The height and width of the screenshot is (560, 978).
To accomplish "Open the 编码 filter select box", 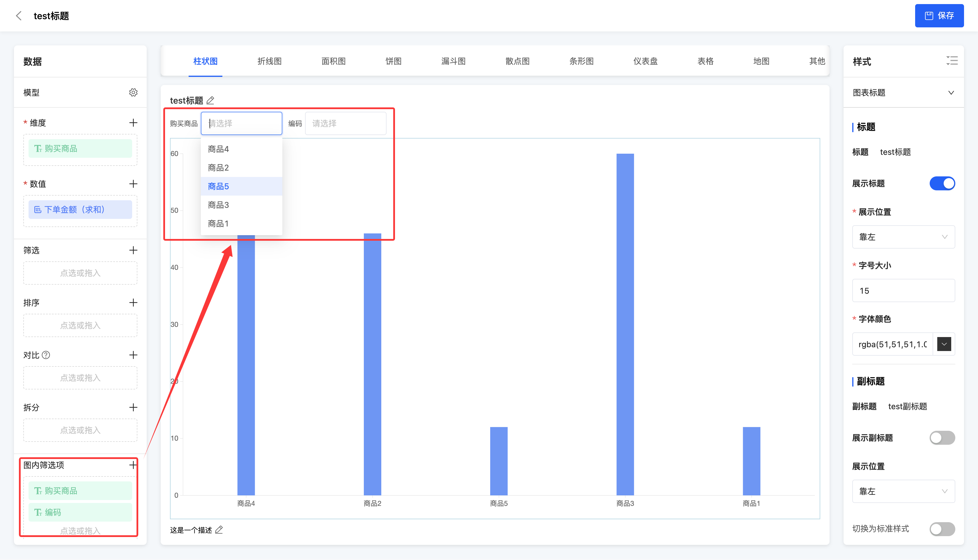I will (x=346, y=123).
